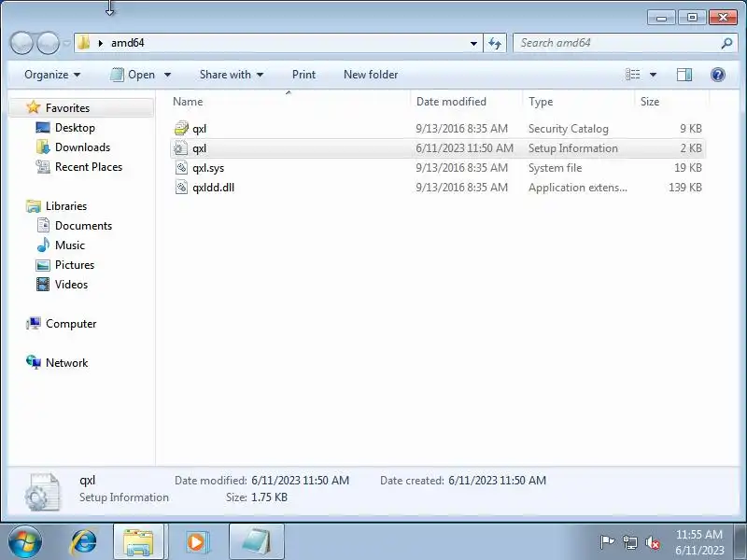The height and width of the screenshot is (560, 747).
Task: Select Computer in the navigation pane
Action: pos(71,324)
